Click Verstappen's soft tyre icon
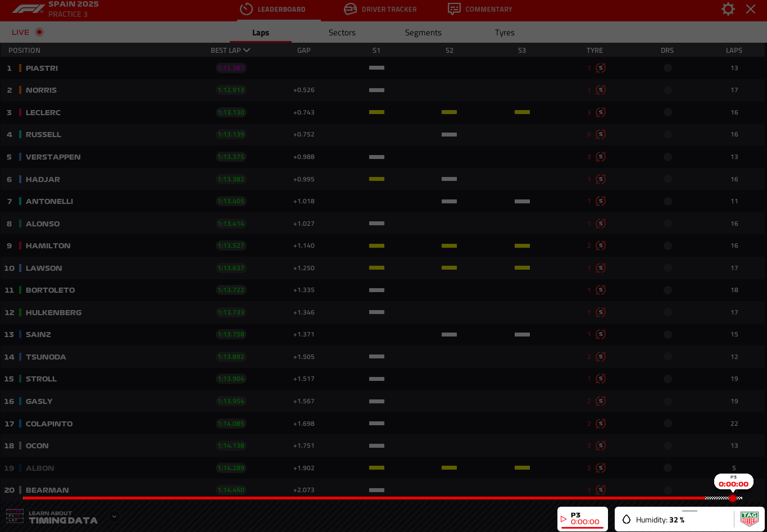 (601, 157)
